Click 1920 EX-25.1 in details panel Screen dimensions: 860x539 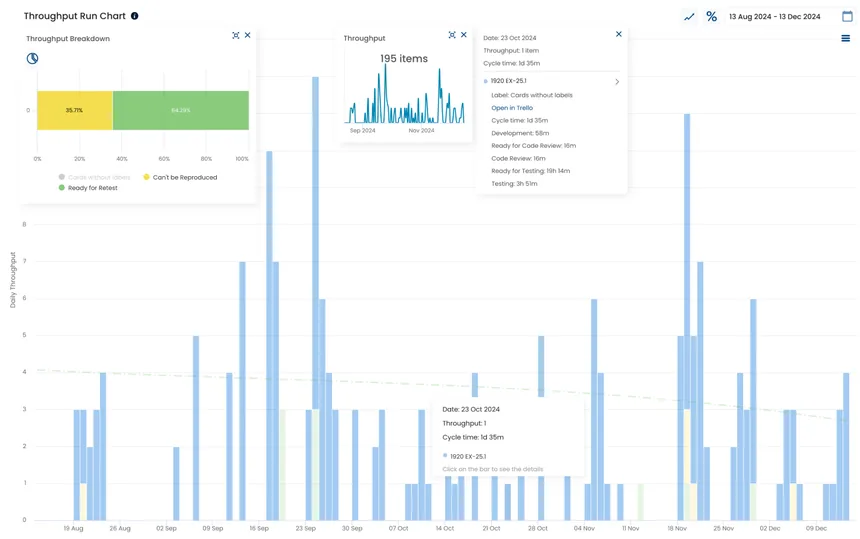[508, 81]
